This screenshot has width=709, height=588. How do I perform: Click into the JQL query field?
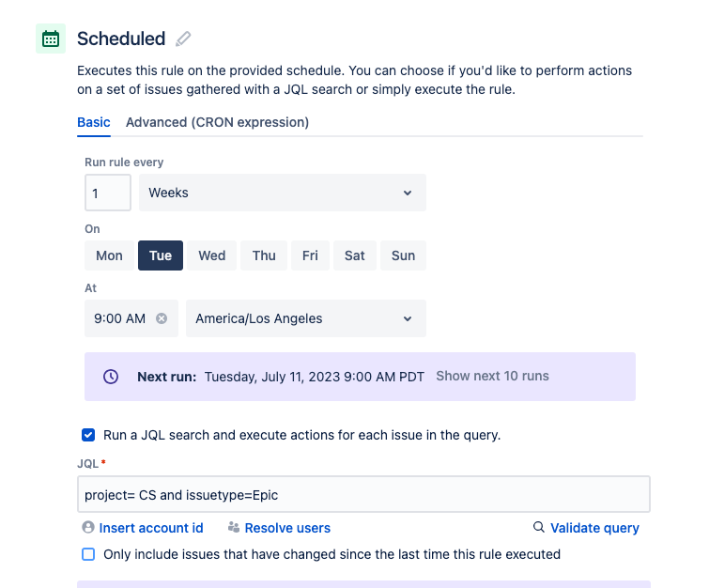point(363,494)
